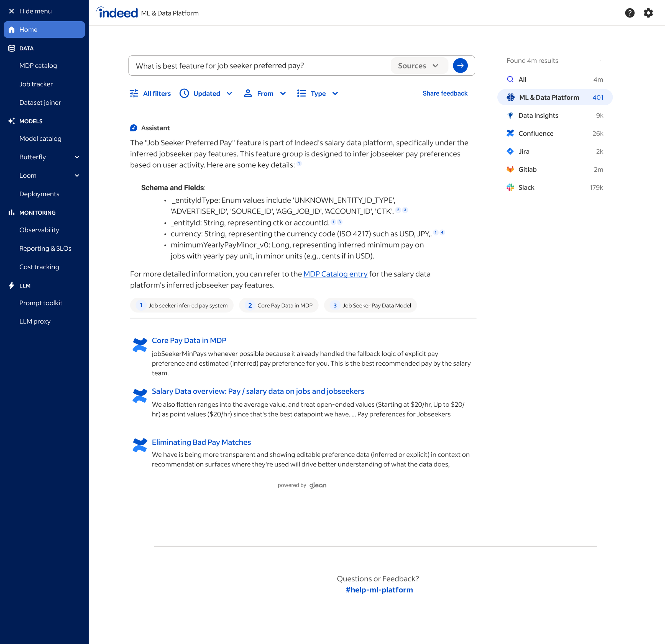Open Job tracker in sidebar
Viewport: 665px width, 644px height.
pyautogui.click(x=36, y=84)
